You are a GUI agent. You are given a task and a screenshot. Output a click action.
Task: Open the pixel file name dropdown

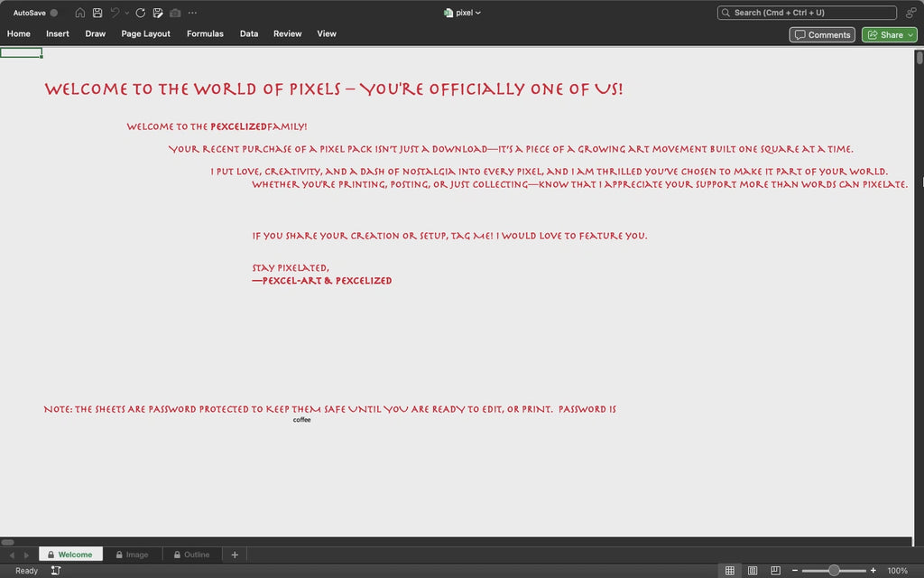463,13
